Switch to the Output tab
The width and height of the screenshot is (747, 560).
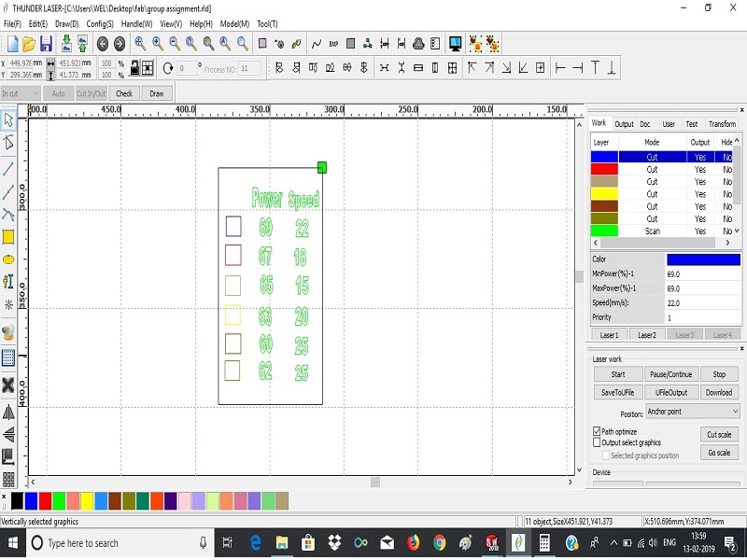pyautogui.click(x=624, y=124)
